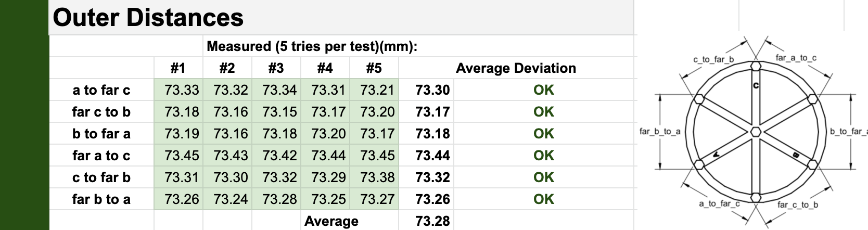The image size is (868, 230).
Task: Select cell with value 73.21
Action: [x=377, y=90]
